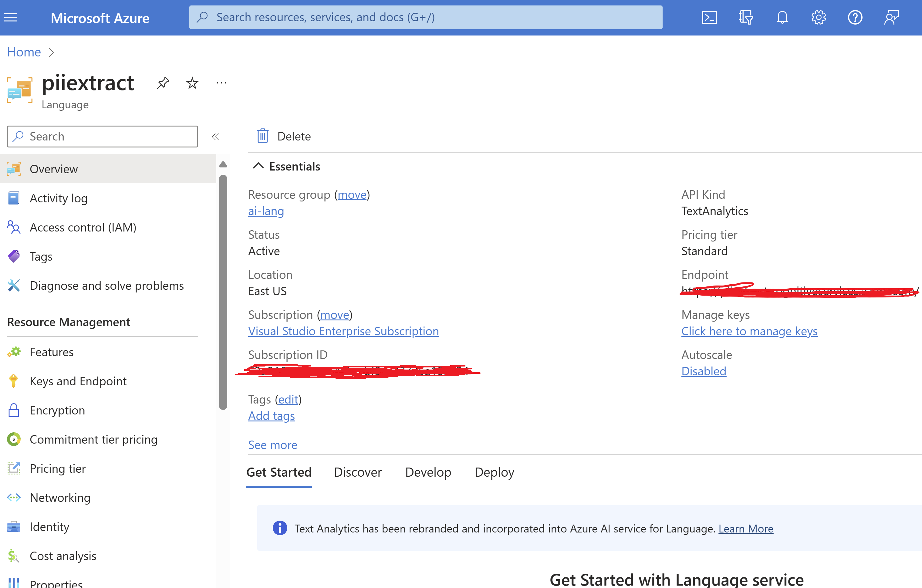Click the Autoscale Disabled link
922x588 pixels.
[703, 371]
